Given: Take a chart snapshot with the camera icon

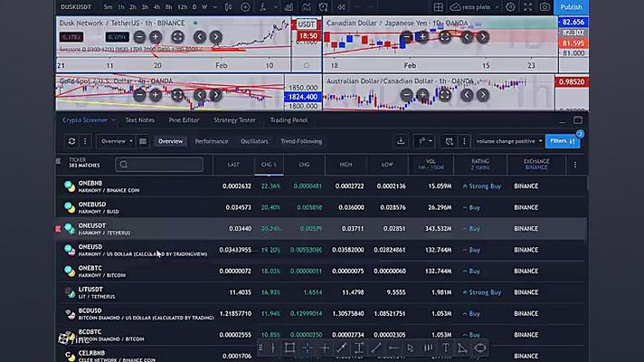Looking at the screenshot, I should pyautogui.click(x=545, y=7).
